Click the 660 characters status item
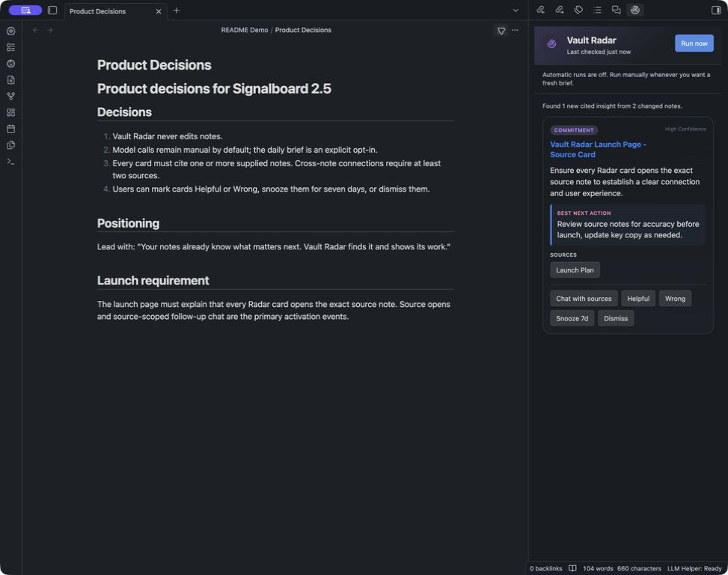This screenshot has width=728, height=575. [x=639, y=568]
